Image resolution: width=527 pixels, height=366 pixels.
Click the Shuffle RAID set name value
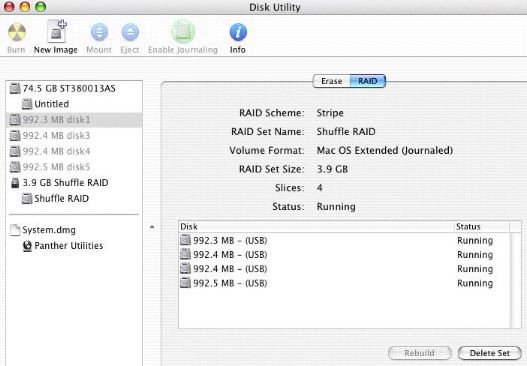(x=346, y=132)
